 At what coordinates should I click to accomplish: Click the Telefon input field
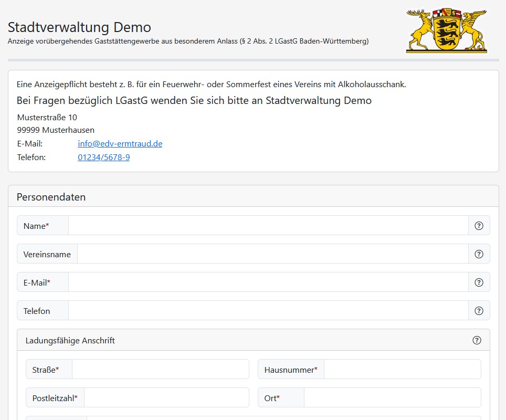[x=268, y=311]
